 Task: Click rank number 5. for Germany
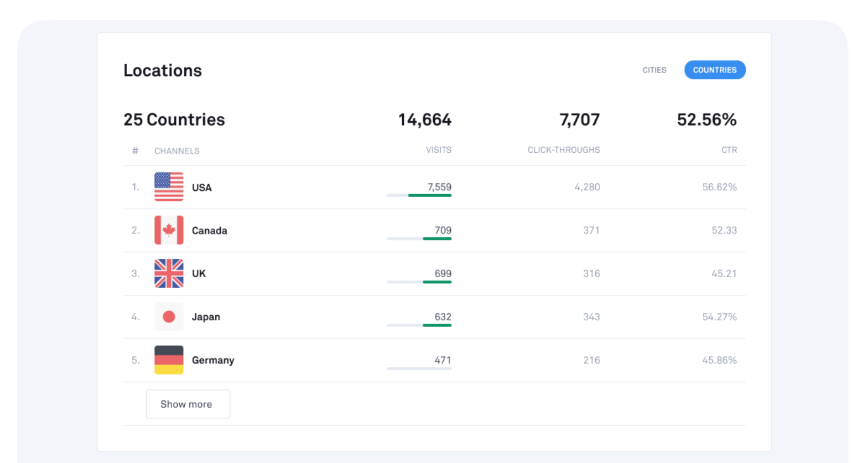[136, 360]
